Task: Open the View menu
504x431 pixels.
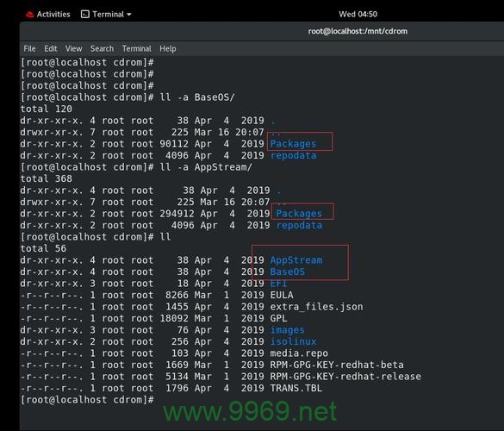Action: (73, 48)
